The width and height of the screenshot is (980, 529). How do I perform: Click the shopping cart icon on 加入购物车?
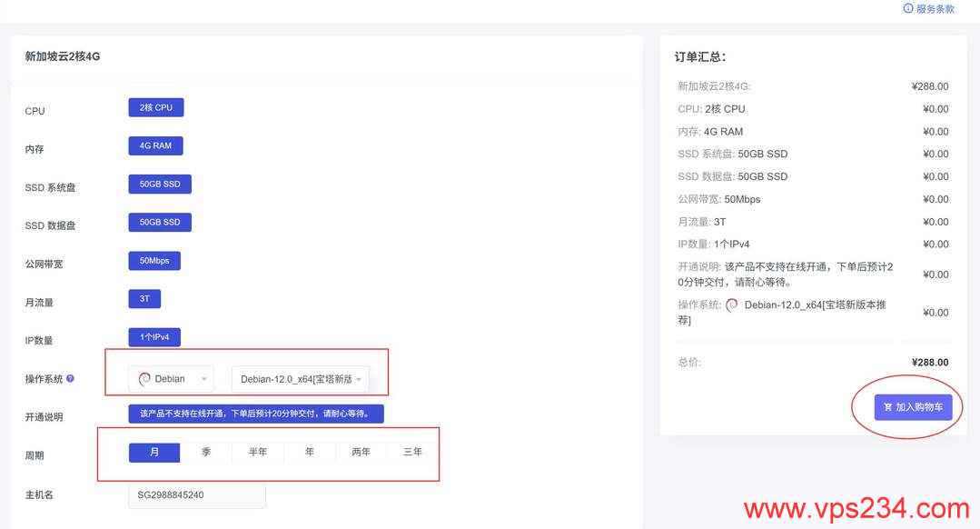(887, 407)
